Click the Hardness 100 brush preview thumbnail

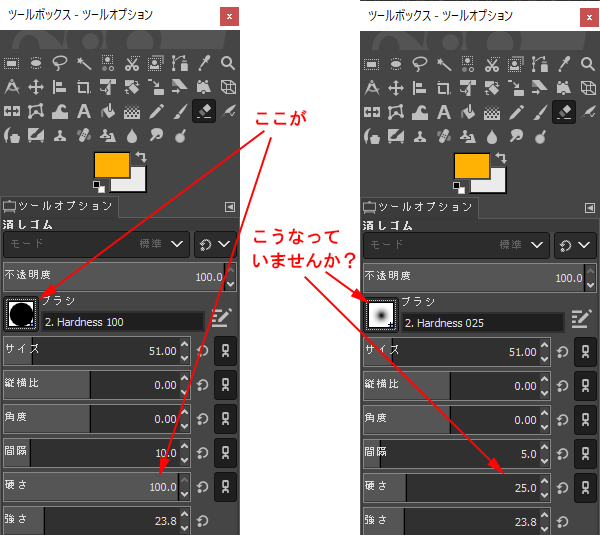tap(21, 315)
